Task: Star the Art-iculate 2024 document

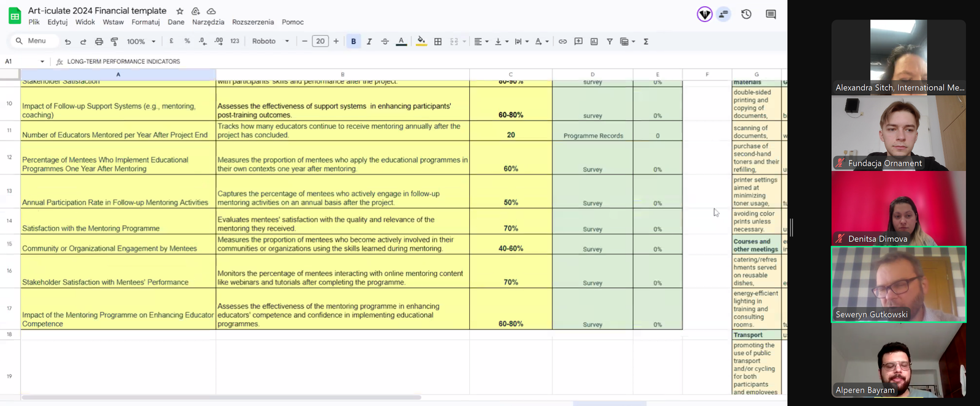Action: (x=179, y=11)
